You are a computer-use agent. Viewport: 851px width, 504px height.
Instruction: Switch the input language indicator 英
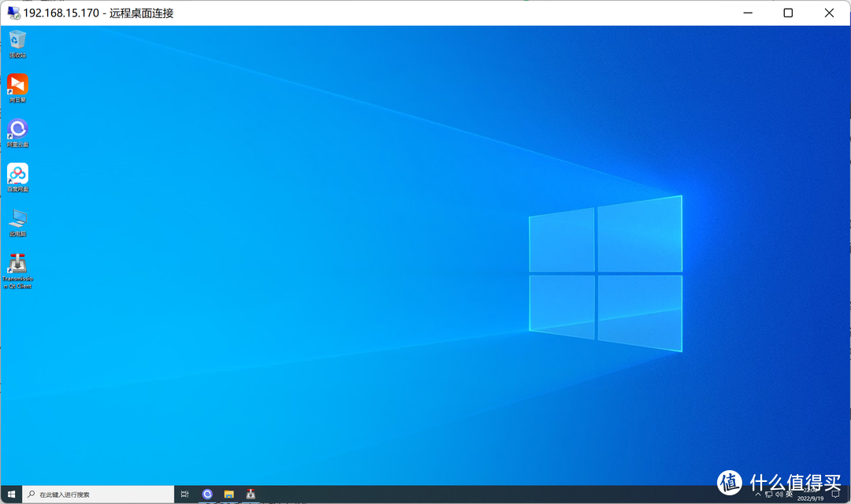789,495
